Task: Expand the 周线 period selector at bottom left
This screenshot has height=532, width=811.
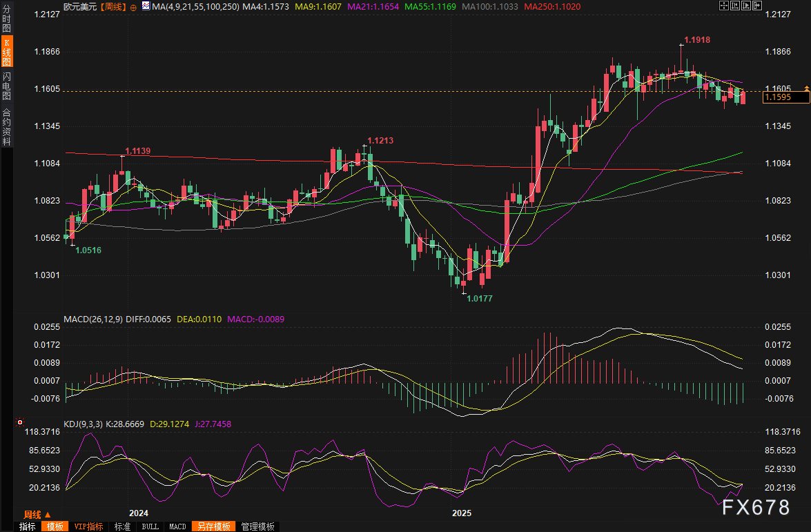Action: (37, 515)
